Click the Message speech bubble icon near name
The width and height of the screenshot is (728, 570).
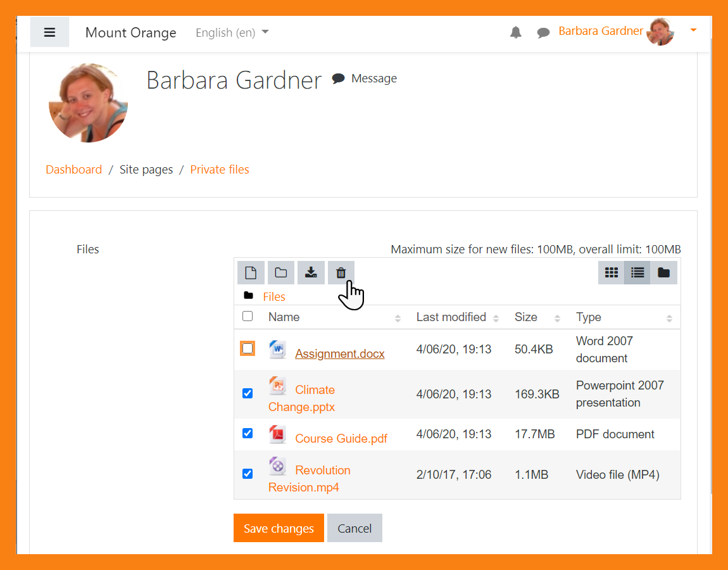tap(339, 78)
